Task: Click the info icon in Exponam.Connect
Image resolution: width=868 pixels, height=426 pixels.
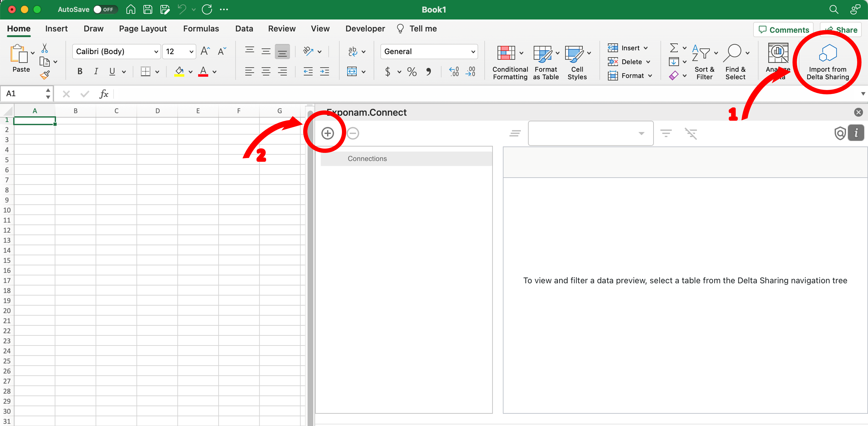Action: click(856, 133)
